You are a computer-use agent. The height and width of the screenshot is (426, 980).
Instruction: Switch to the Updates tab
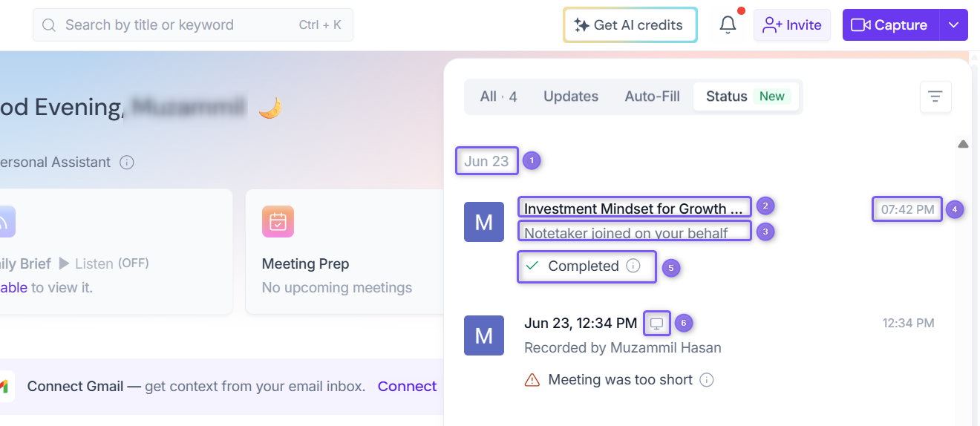coord(571,96)
